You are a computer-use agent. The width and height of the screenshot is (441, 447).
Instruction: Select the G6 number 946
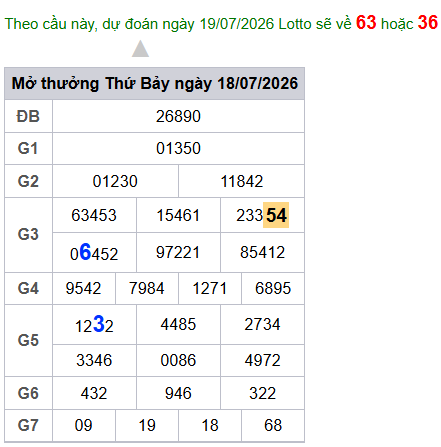pos(178,393)
